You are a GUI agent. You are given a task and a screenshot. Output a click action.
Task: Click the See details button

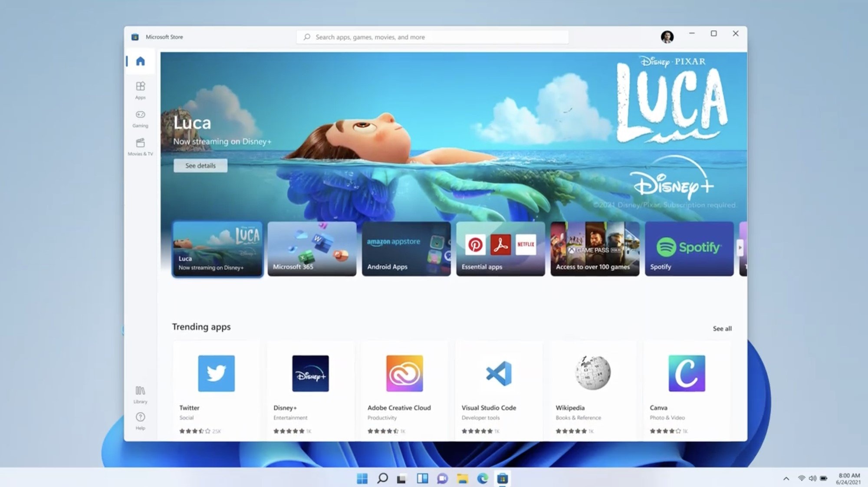pos(200,165)
